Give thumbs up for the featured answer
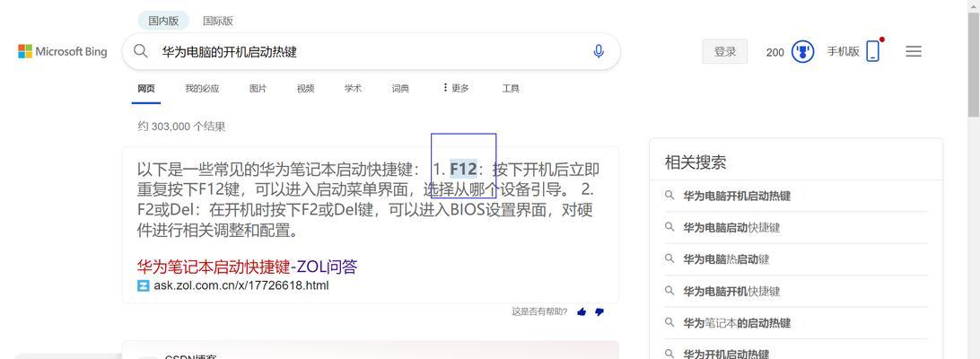This screenshot has height=359, width=980. pos(582,311)
